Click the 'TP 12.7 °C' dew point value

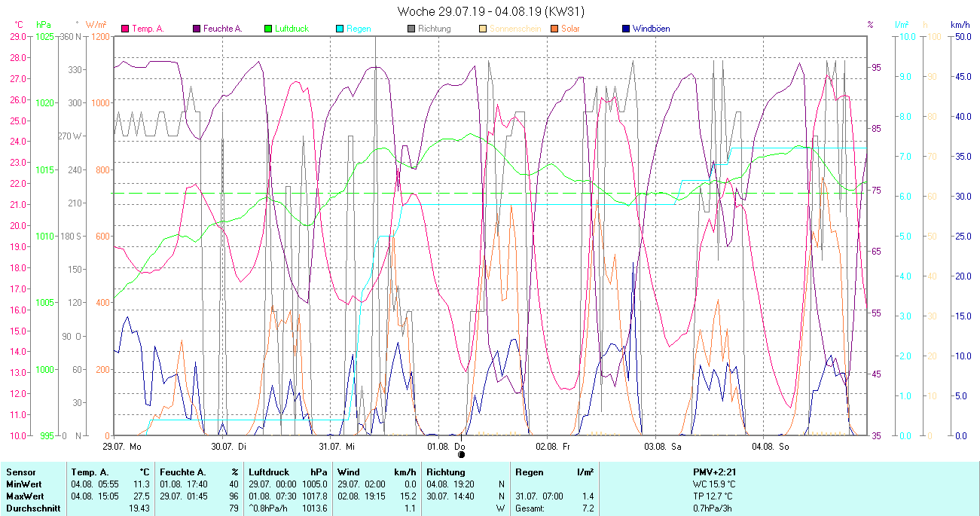[x=713, y=496]
